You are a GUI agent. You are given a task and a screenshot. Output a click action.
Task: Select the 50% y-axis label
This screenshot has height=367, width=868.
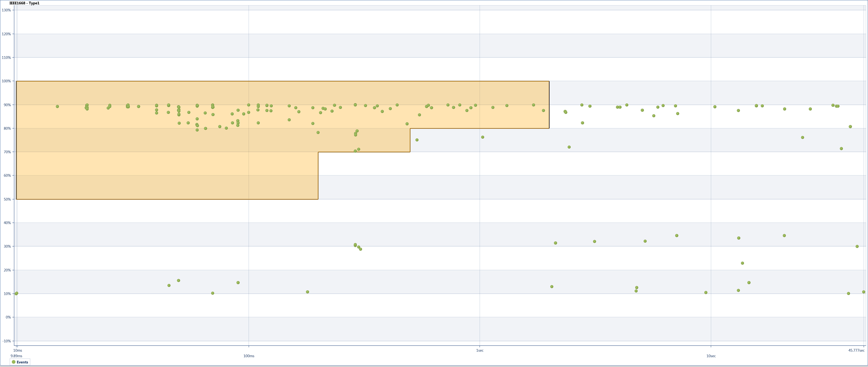[7, 199]
